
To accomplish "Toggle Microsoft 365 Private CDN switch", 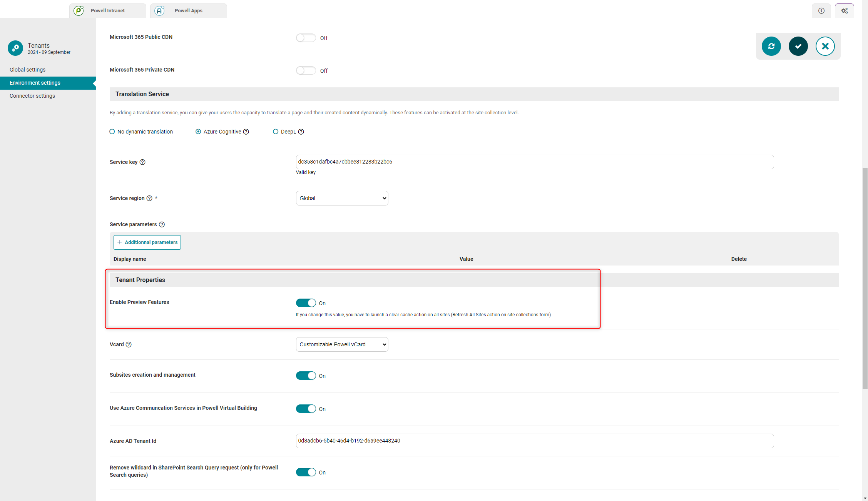I will point(306,70).
